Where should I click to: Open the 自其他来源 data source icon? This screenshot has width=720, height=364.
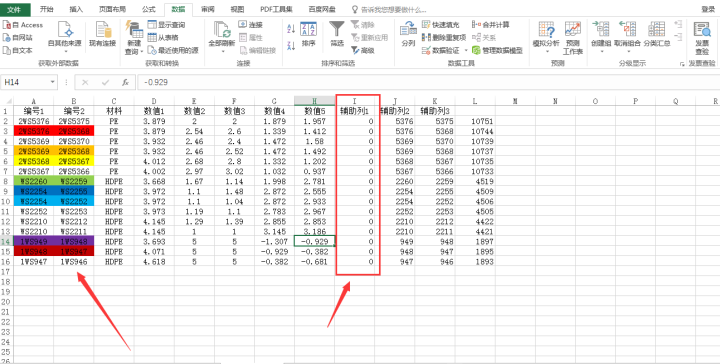pos(65,29)
